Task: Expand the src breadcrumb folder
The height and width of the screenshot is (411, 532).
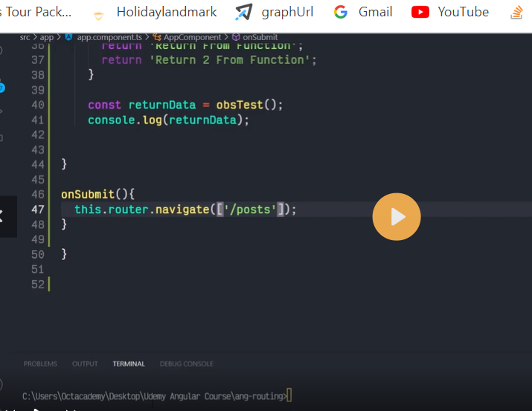Action: pos(25,37)
